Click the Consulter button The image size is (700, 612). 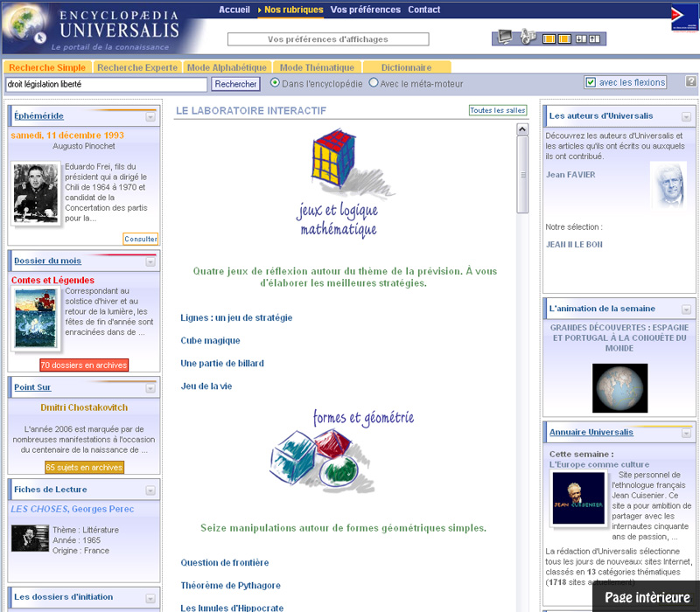pos(141,239)
